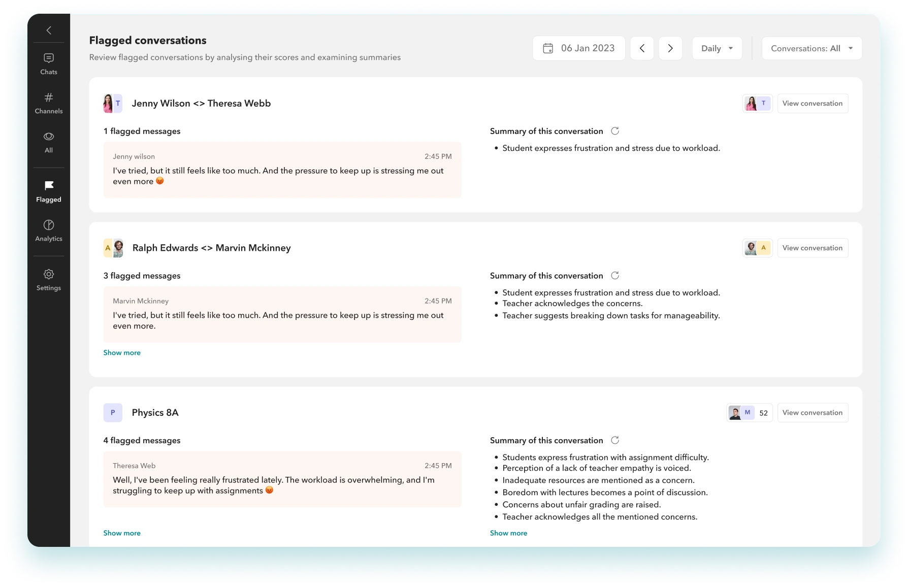
Task: View conversation for Jenny Wilson and Theresa Webb
Action: point(812,104)
